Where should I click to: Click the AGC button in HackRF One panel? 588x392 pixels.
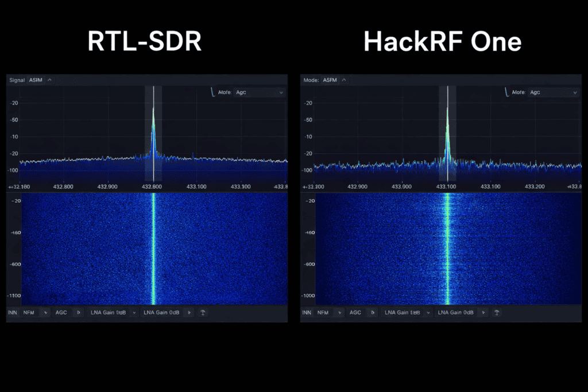coord(355,312)
